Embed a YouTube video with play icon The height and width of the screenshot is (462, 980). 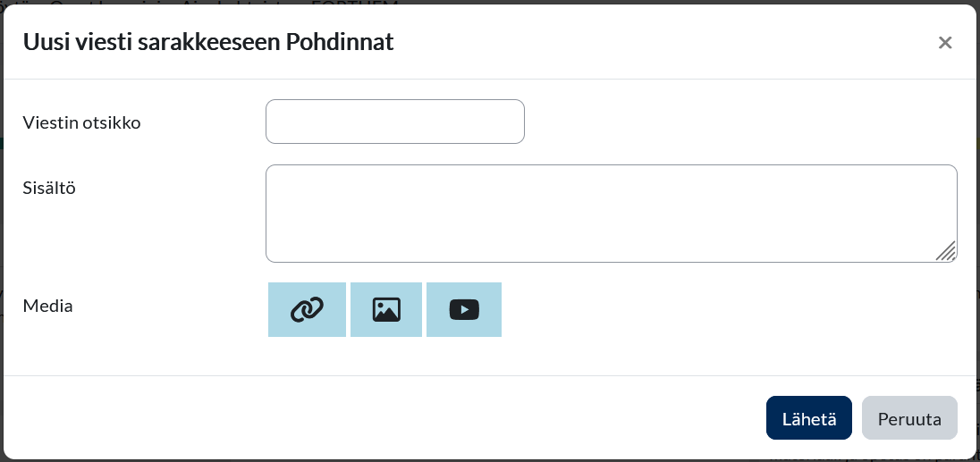(464, 310)
